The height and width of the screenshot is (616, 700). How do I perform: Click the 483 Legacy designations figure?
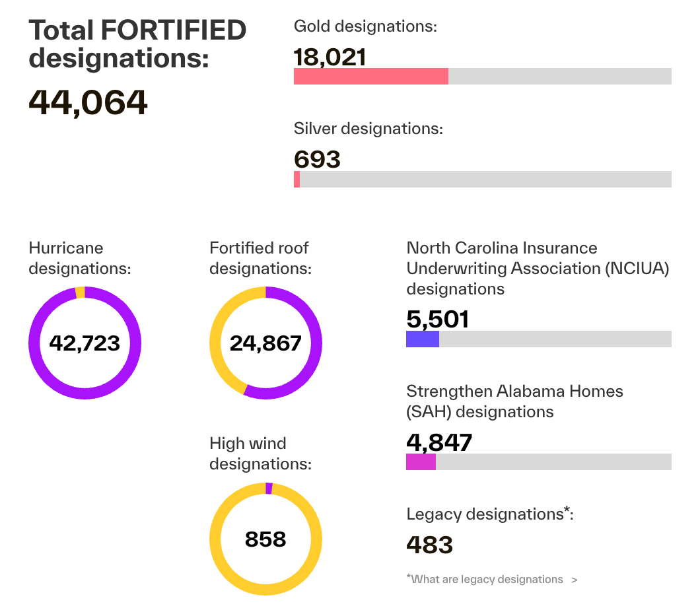coord(429,545)
